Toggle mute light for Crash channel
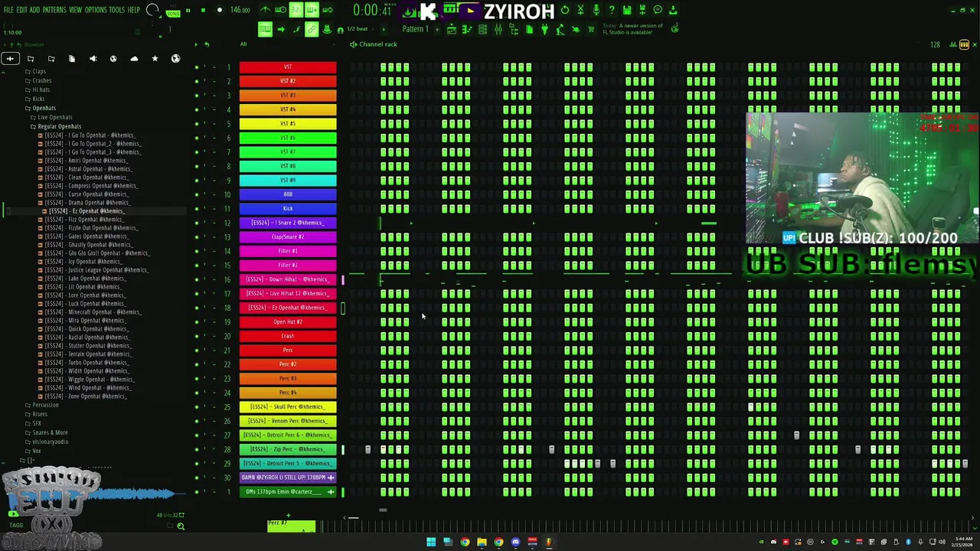Screen dimensions: 980x551 click(x=197, y=336)
